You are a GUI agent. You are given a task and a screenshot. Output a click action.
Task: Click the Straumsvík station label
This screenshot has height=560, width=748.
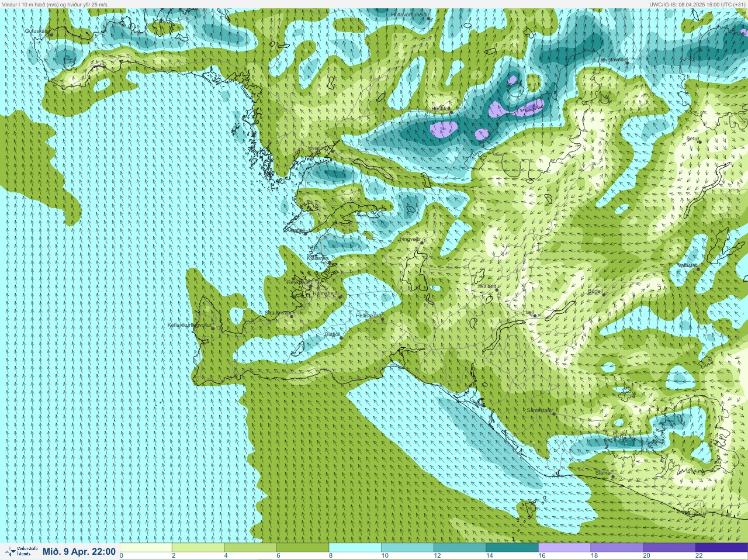point(278,313)
